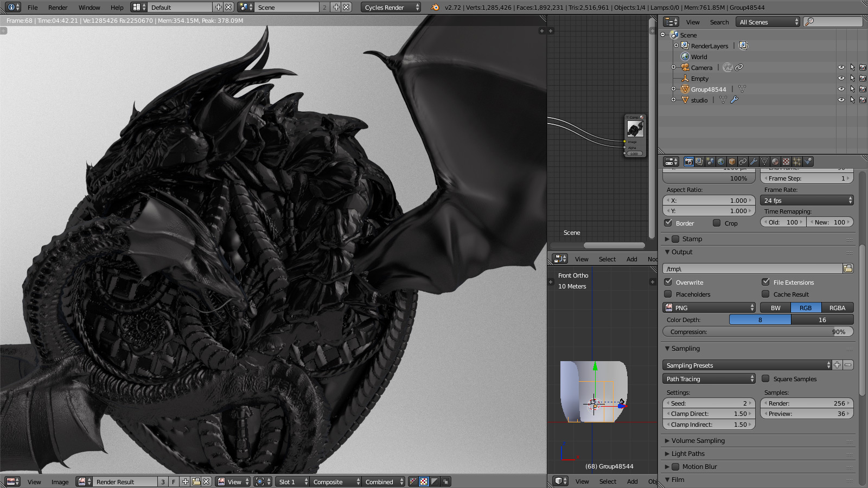Enable the Square Samples checkbox
Viewport: 868px width, 488px height.
click(x=765, y=379)
